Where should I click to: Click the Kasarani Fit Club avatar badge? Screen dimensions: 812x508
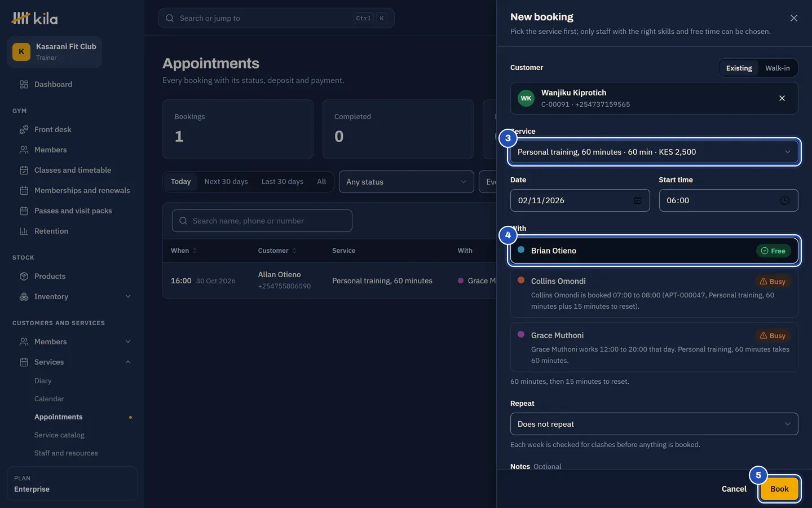[x=21, y=52]
